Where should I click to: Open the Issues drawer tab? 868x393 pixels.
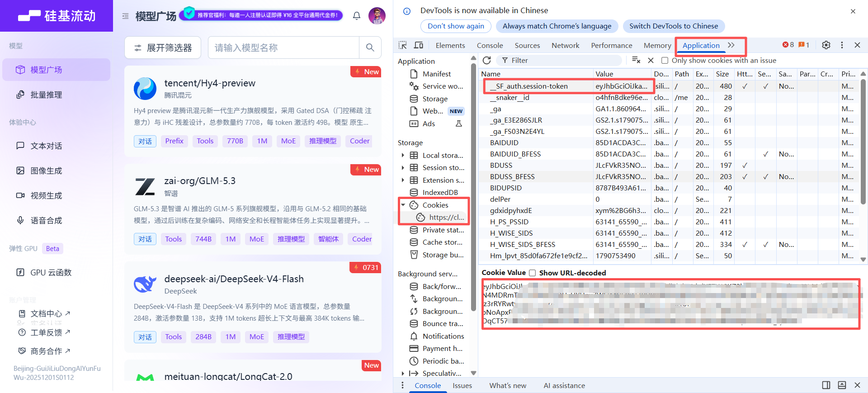click(x=462, y=385)
